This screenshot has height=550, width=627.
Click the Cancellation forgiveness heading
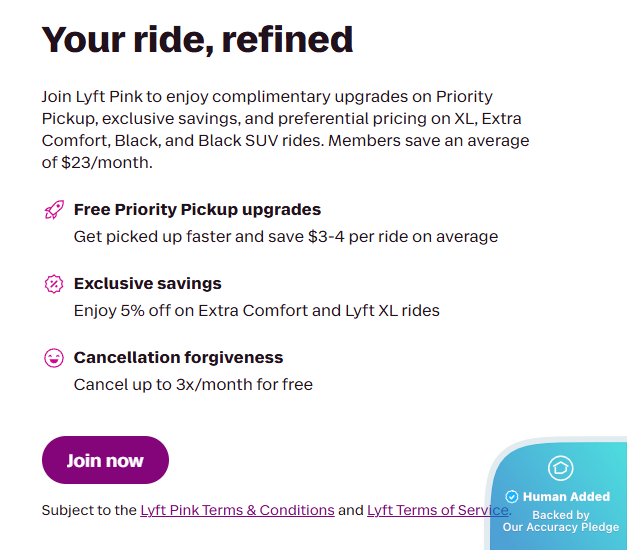point(178,357)
